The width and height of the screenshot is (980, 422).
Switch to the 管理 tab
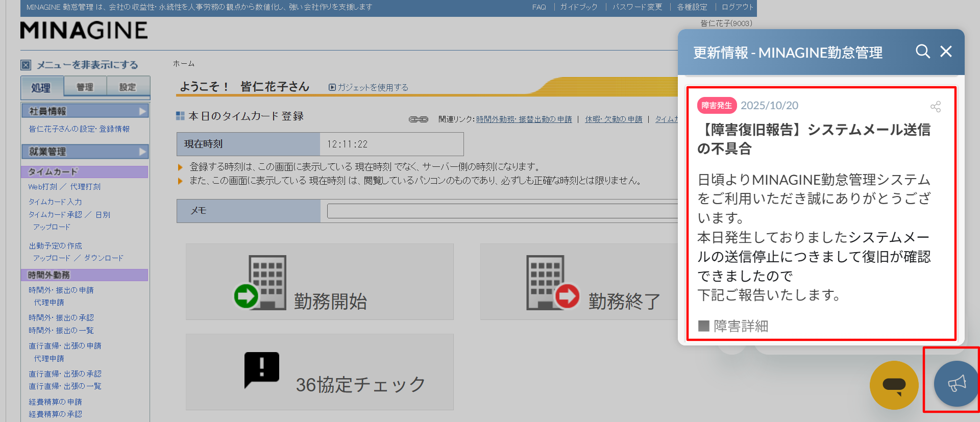[85, 87]
